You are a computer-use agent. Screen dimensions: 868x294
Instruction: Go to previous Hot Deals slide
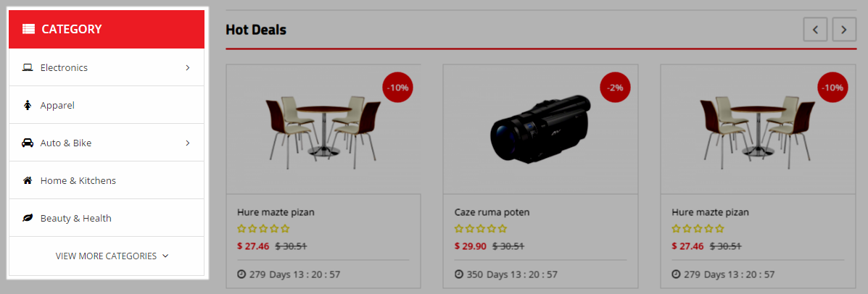[x=815, y=29]
